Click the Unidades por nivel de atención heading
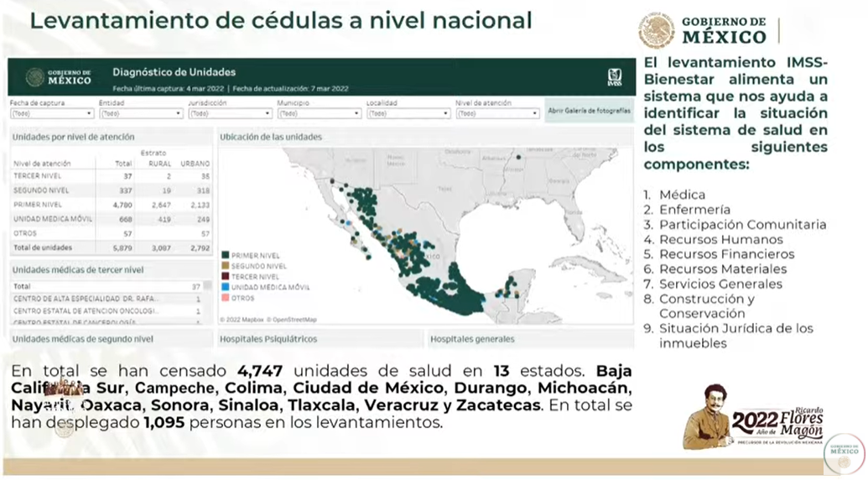 (x=73, y=137)
